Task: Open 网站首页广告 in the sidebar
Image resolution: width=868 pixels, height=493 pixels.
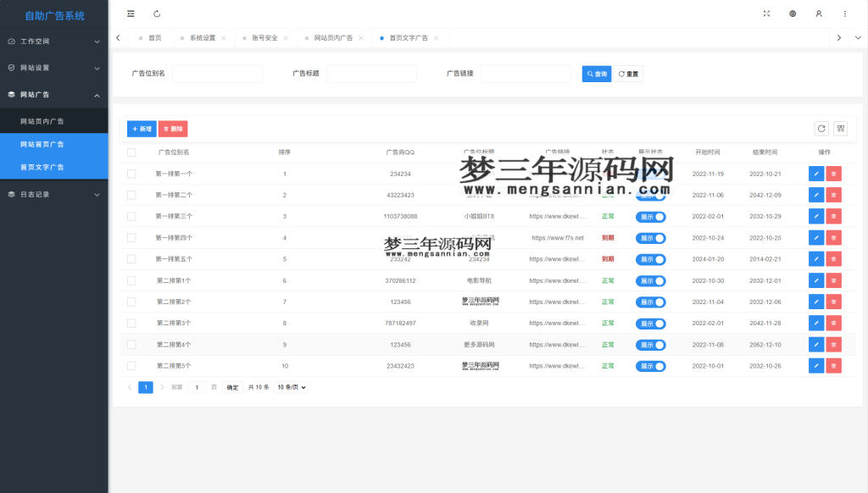Action: (x=54, y=144)
